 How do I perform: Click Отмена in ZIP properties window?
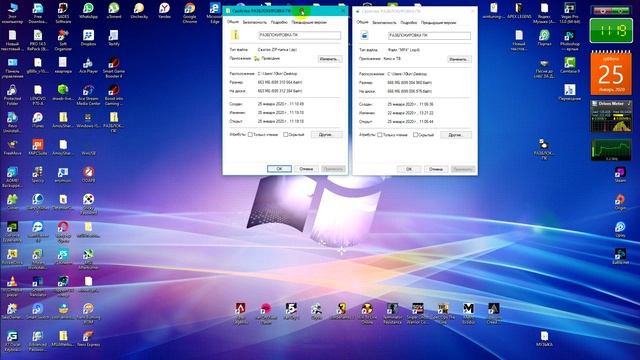(306, 169)
